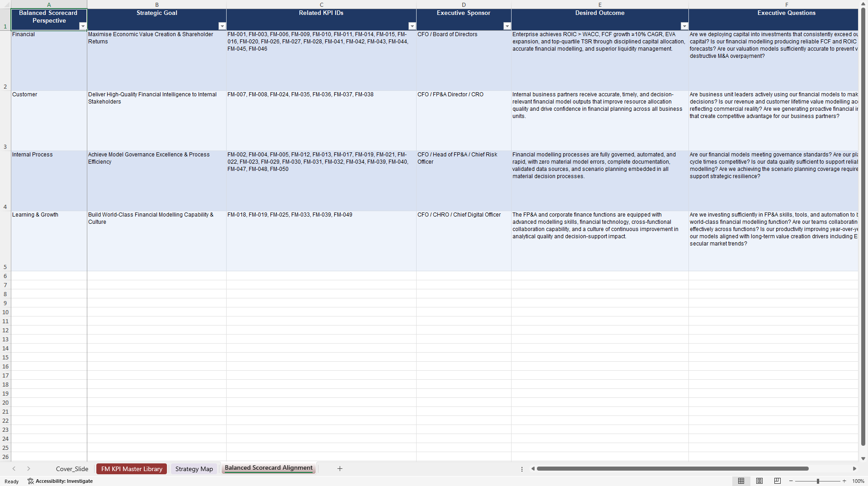
Task: Select column B header
Action: point(157,5)
